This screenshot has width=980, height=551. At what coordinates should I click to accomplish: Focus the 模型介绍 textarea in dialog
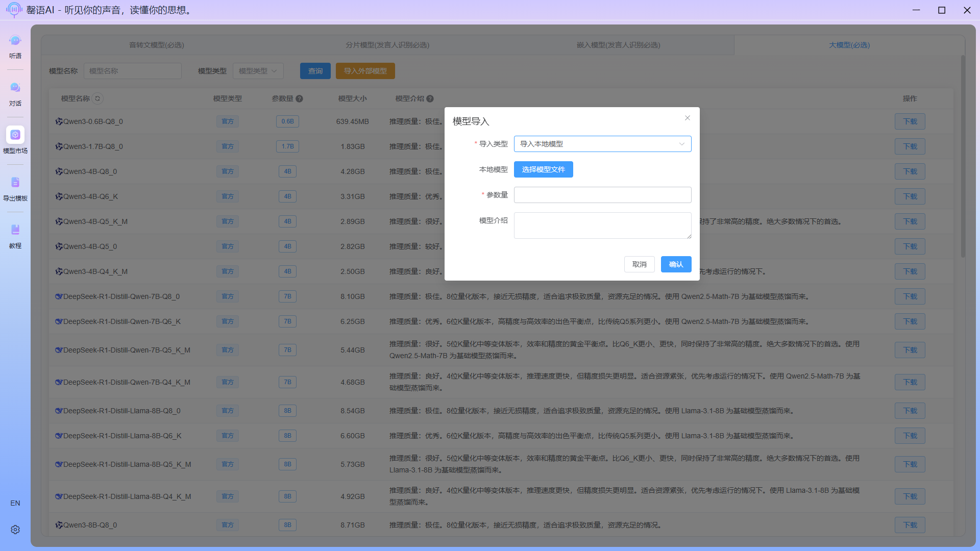click(602, 226)
